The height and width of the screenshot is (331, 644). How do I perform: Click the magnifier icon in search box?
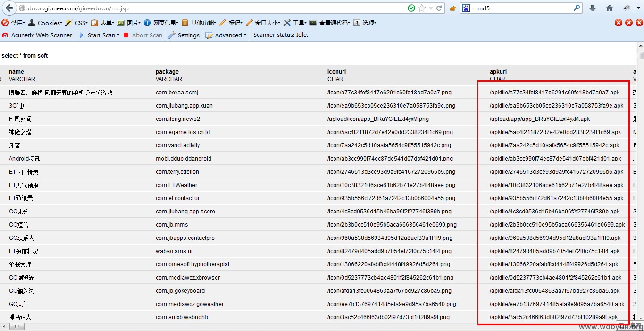coord(577,8)
